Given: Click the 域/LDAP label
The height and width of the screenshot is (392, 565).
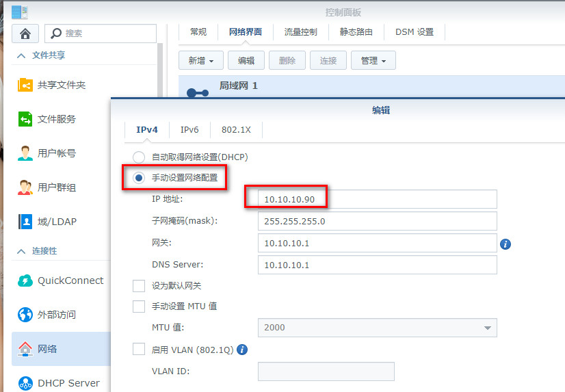Looking at the screenshot, I should coord(57,222).
